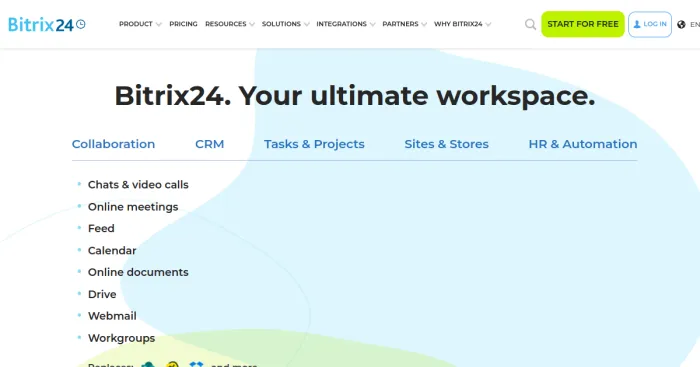Open the Online documents feature link
Viewport: 700px width, 367px height.
point(138,272)
